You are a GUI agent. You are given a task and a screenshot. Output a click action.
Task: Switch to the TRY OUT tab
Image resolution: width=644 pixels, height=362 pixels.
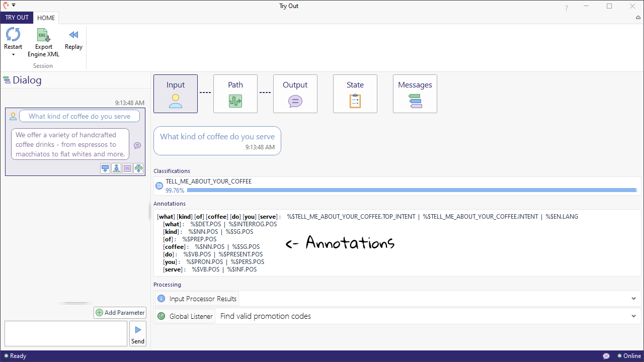17,18
